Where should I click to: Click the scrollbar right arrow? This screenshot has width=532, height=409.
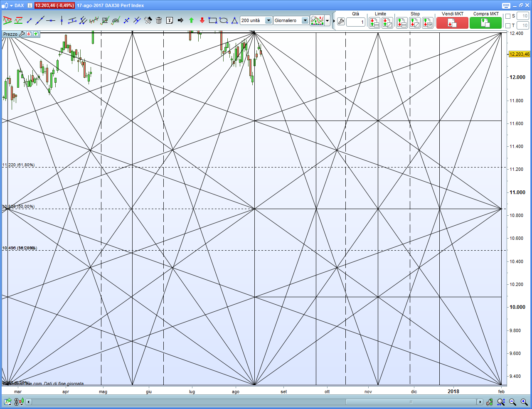tap(480, 402)
